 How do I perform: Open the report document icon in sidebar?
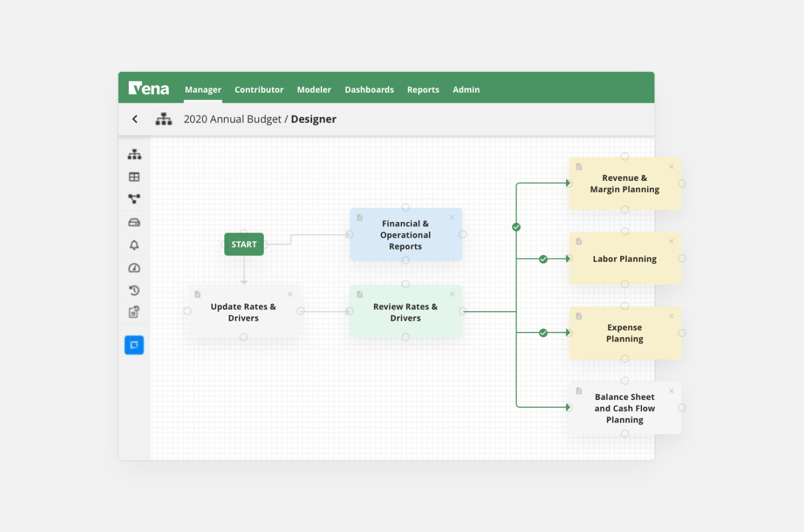tap(134, 311)
